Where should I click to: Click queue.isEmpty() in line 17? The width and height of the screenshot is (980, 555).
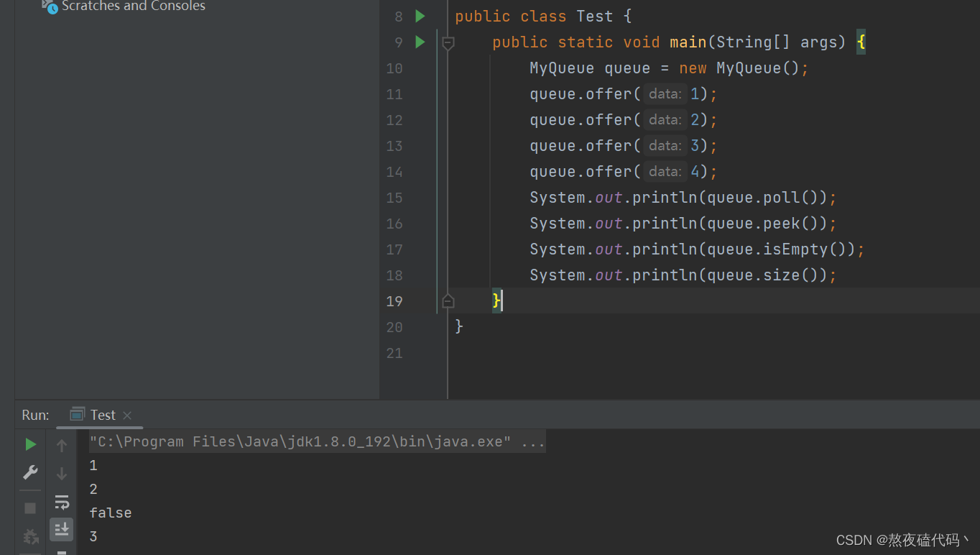point(776,249)
